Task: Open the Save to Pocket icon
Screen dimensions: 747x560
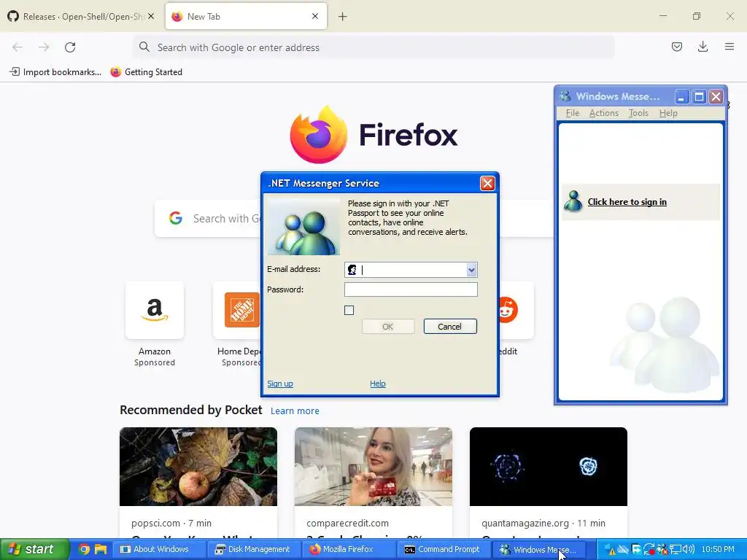Action: click(676, 47)
